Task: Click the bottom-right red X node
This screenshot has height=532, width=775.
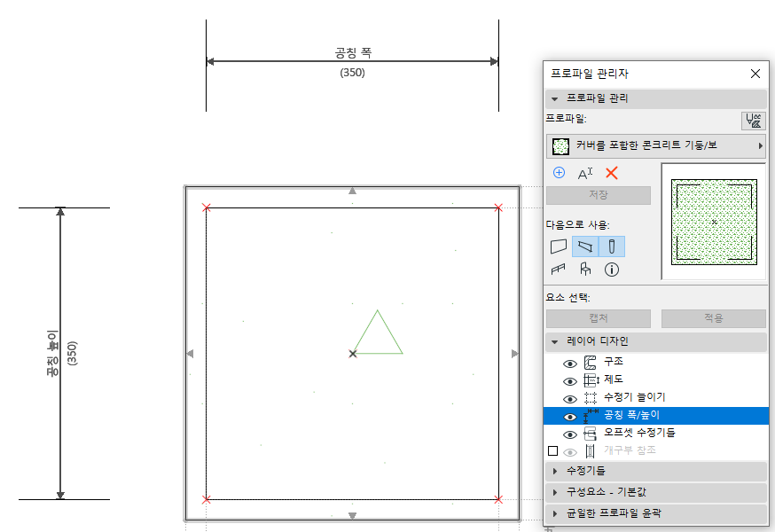Action: tap(498, 499)
